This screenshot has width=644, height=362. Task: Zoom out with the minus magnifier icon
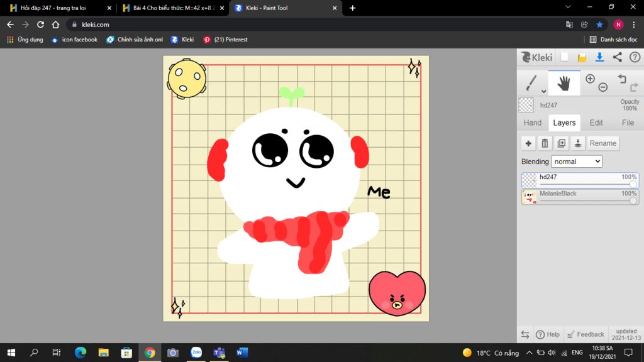(x=602, y=87)
